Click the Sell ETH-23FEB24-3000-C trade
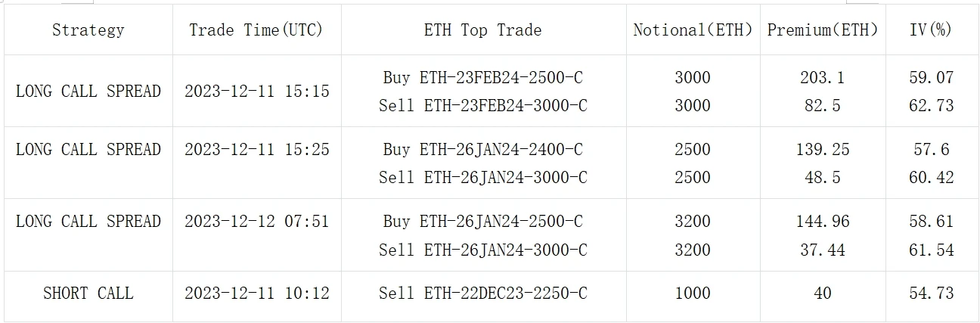Viewport: 980px width, 323px height. 482,105
